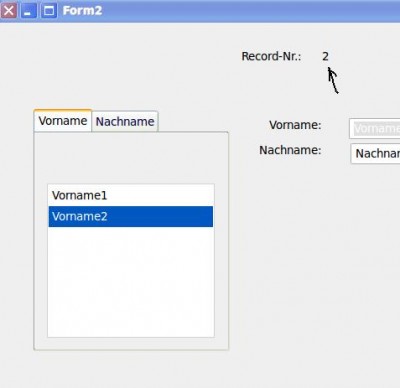Focus the Nachname text field
400x388 pixels.
click(x=375, y=153)
